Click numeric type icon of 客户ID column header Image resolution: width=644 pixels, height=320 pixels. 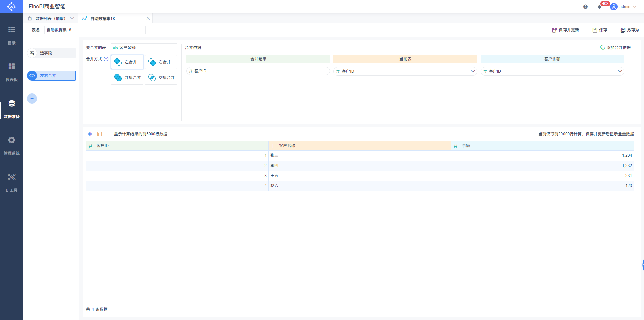point(90,146)
